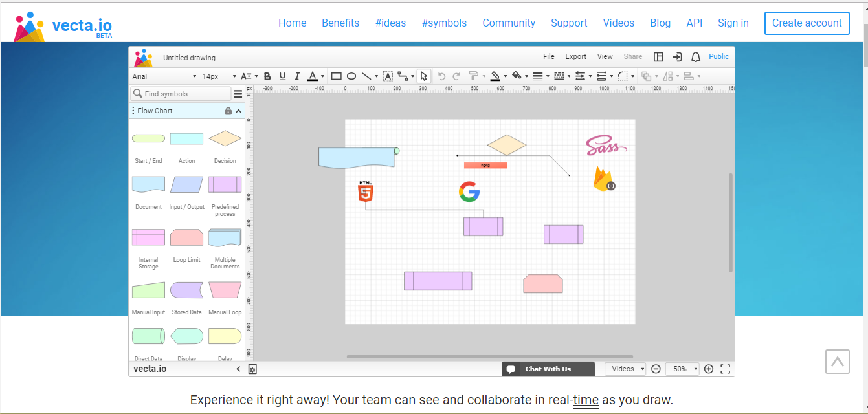
Task: Click the Sass logo on canvas
Action: coord(606,145)
